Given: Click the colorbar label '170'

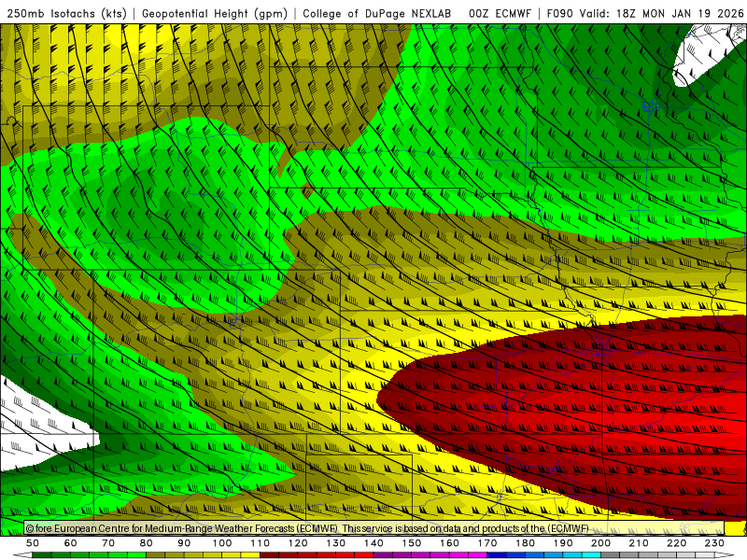Looking at the screenshot, I should [x=486, y=543].
